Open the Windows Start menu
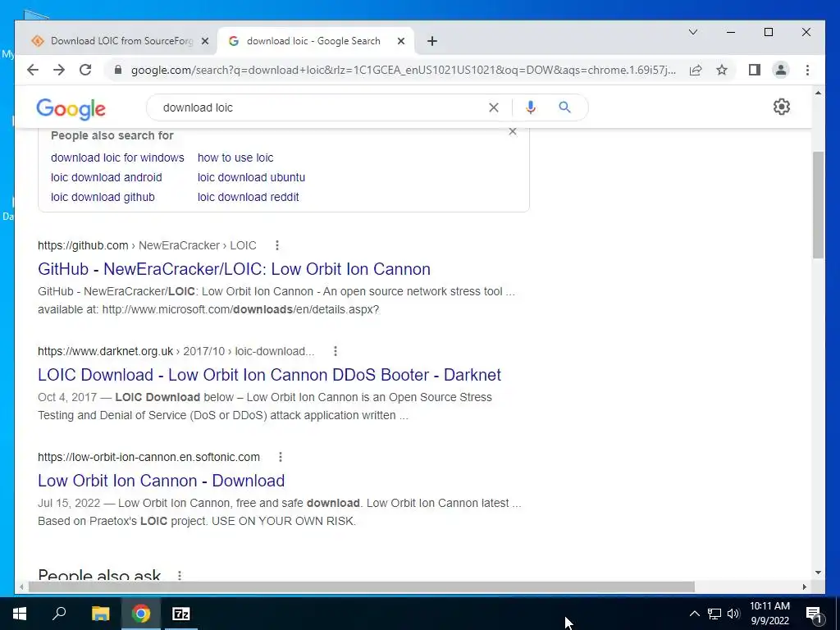 (x=20, y=614)
